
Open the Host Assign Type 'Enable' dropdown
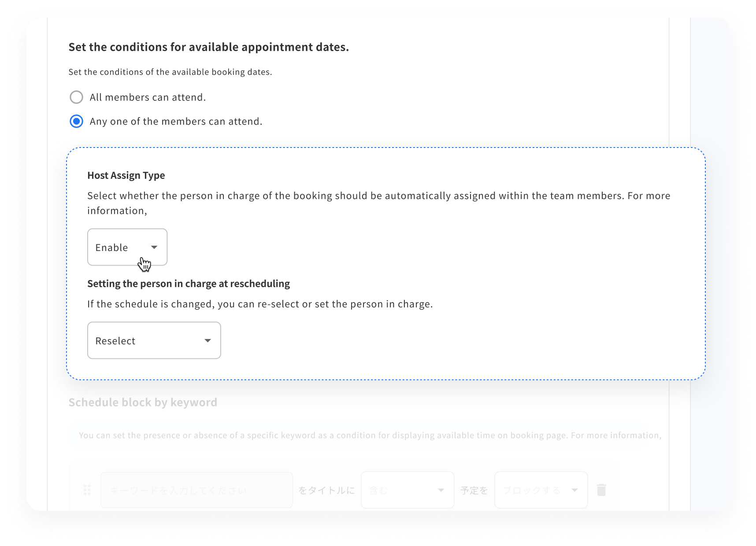(x=127, y=247)
